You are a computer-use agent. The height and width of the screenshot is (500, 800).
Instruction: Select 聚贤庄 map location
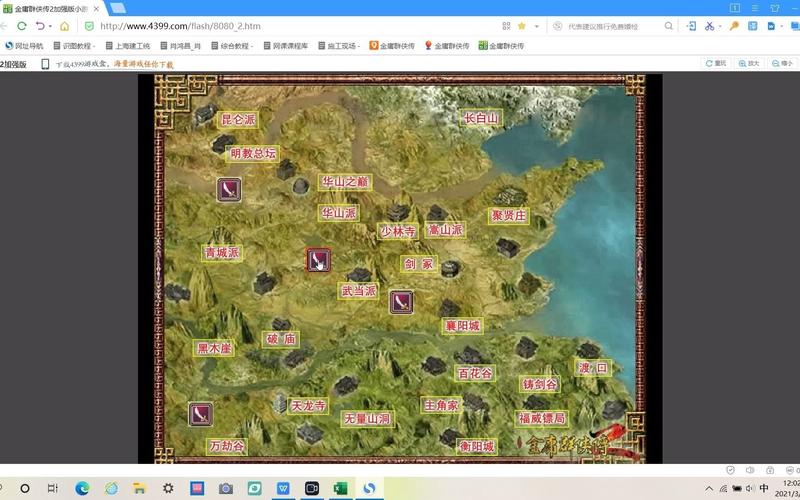pyautogui.click(x=508, y=215)
